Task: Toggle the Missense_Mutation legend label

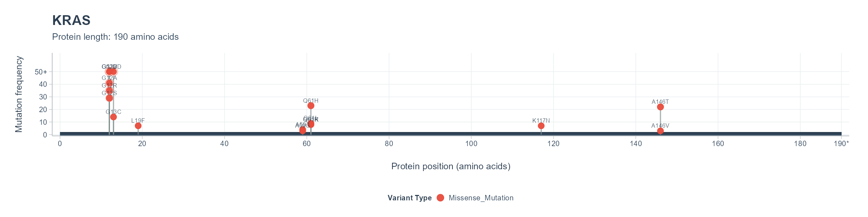Action: [481, 198]
